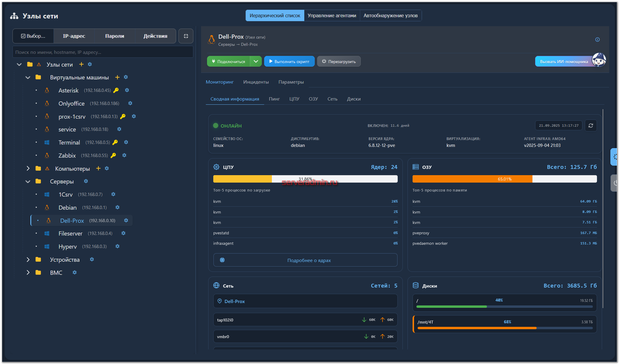Open the Сеть monitoring sub-tab
This screenshot has height=364, width=619.
(332, 99)
